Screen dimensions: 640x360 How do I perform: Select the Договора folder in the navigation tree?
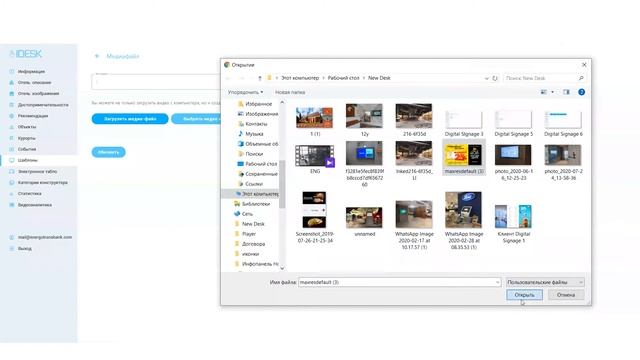coord(253,244)
